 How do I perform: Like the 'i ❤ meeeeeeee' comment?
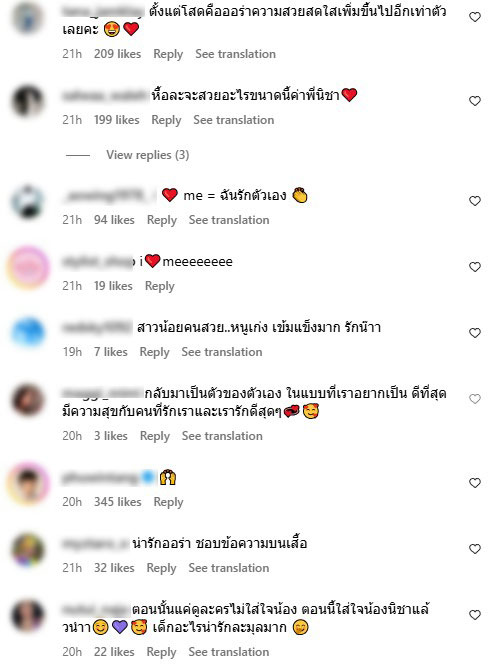point(475,267)
